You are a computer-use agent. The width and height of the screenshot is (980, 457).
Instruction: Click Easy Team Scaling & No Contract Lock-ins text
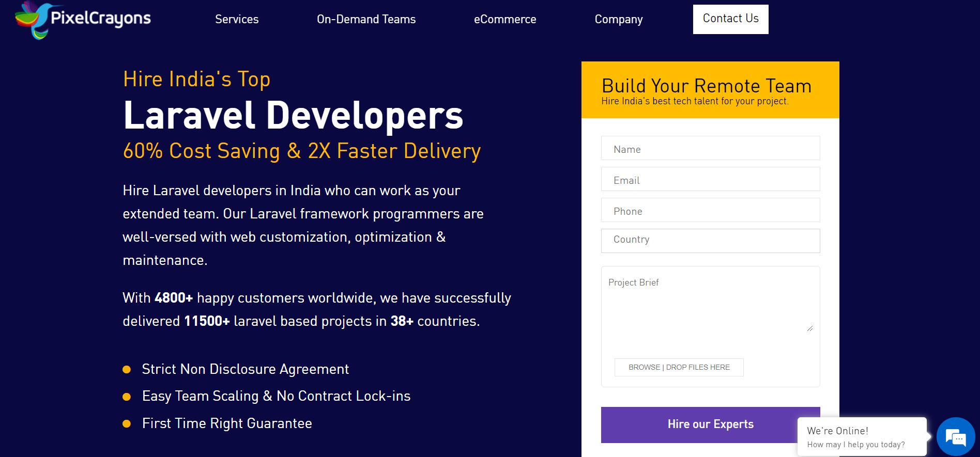click(x=276, y=396)
